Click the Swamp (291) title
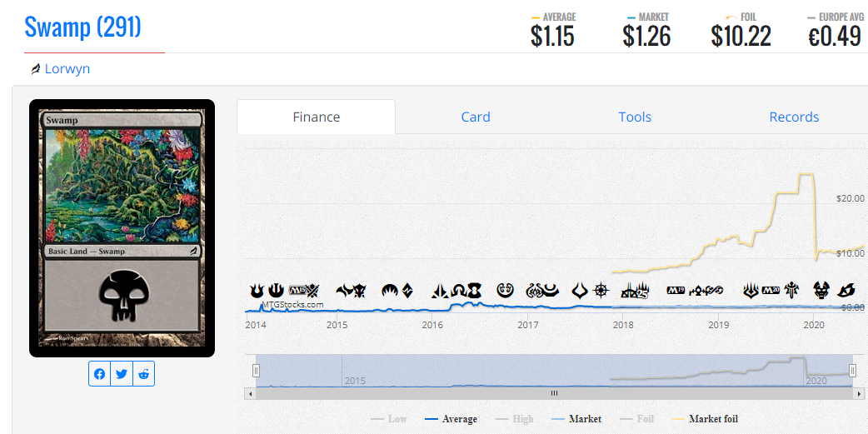The image size is (868, 434). (x=83, y=27)
